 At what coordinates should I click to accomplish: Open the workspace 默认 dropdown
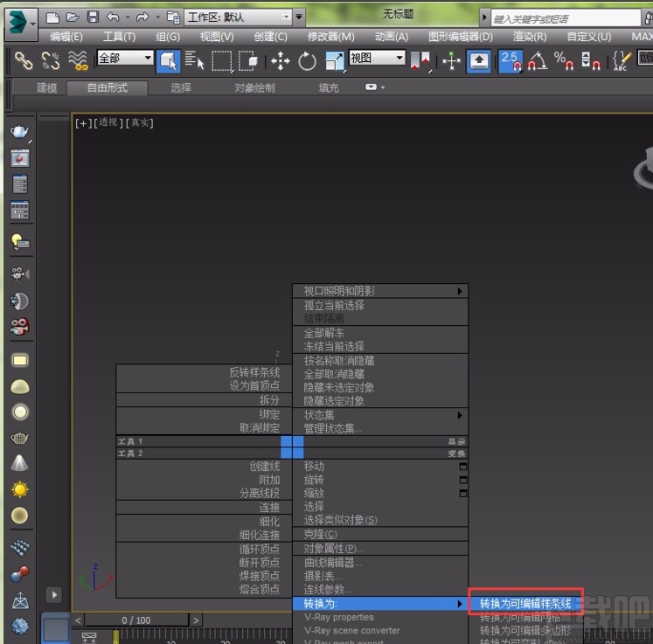(239, 17)
